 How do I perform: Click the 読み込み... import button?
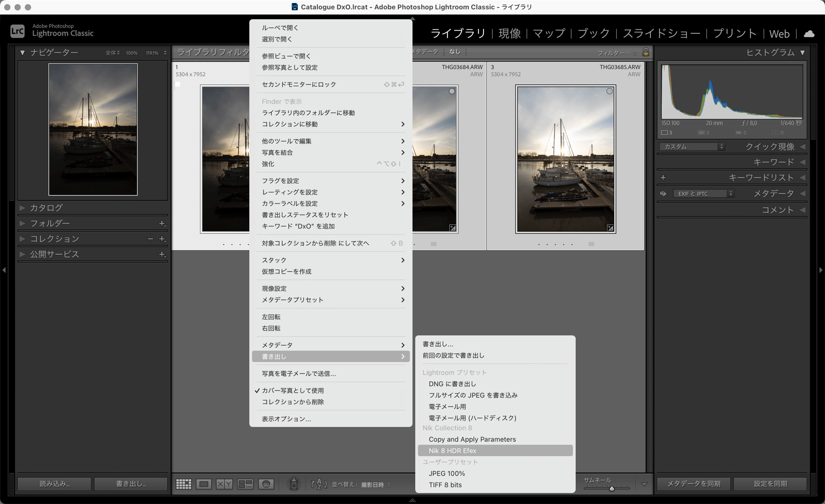55,484
